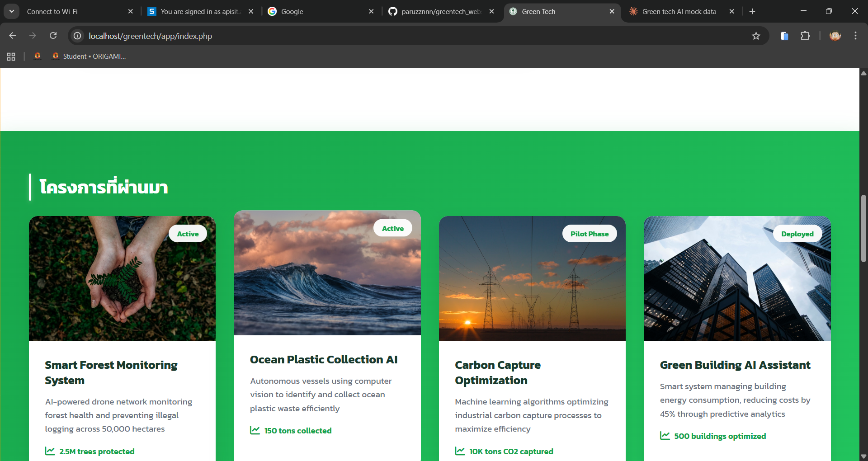The width and height of the screenshot is (868, 461).
Task: Open the Extensions puzzle icon
Action: [805, 36]
